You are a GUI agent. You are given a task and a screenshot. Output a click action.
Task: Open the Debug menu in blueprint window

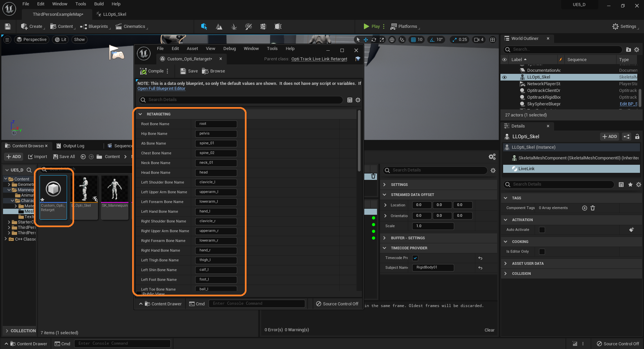(229, 49)
